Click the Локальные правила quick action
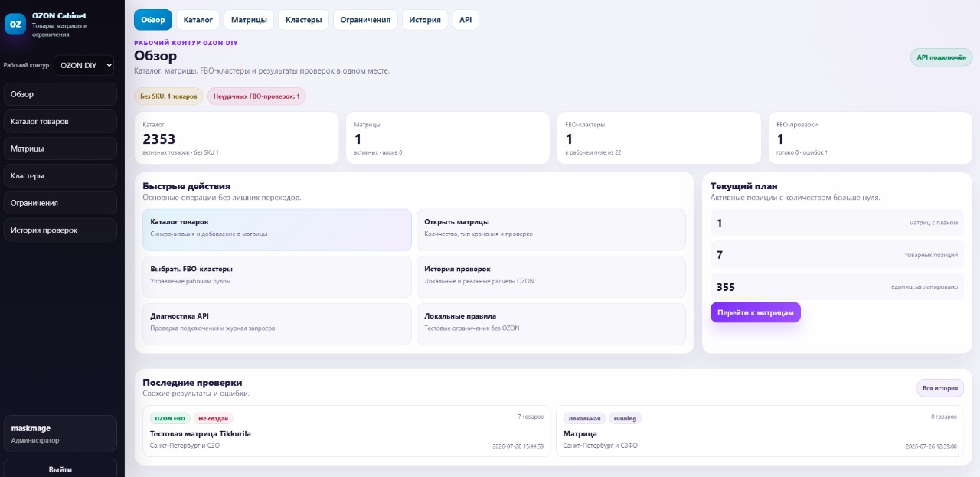 (x=551, y=324)
